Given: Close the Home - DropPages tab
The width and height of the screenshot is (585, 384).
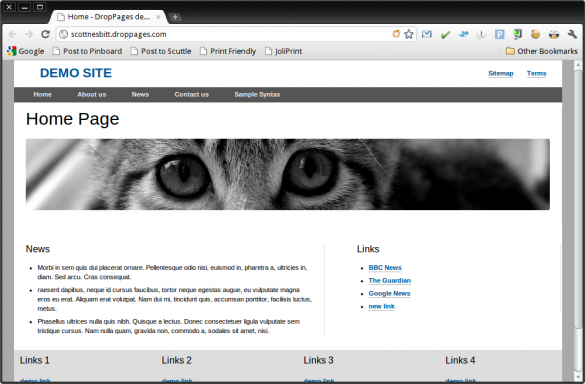Looking at the screenshot, I should pyautogui.click(x=158, y=17).
